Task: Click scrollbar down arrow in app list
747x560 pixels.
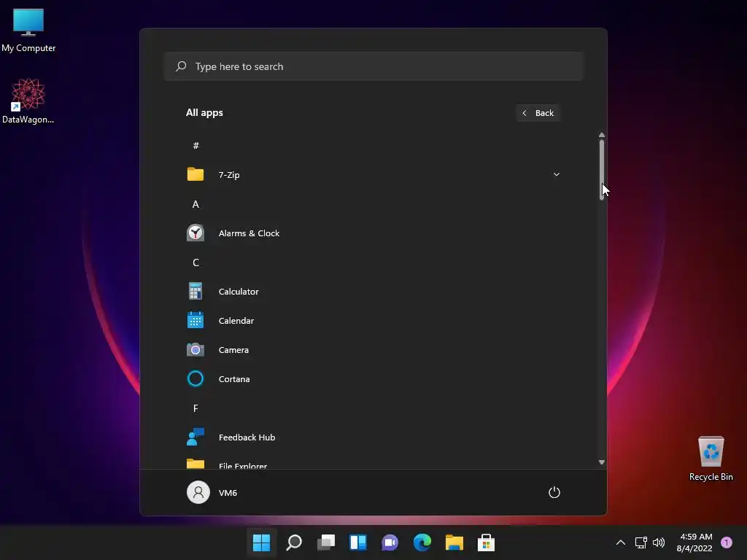Action: click(602, 462)
